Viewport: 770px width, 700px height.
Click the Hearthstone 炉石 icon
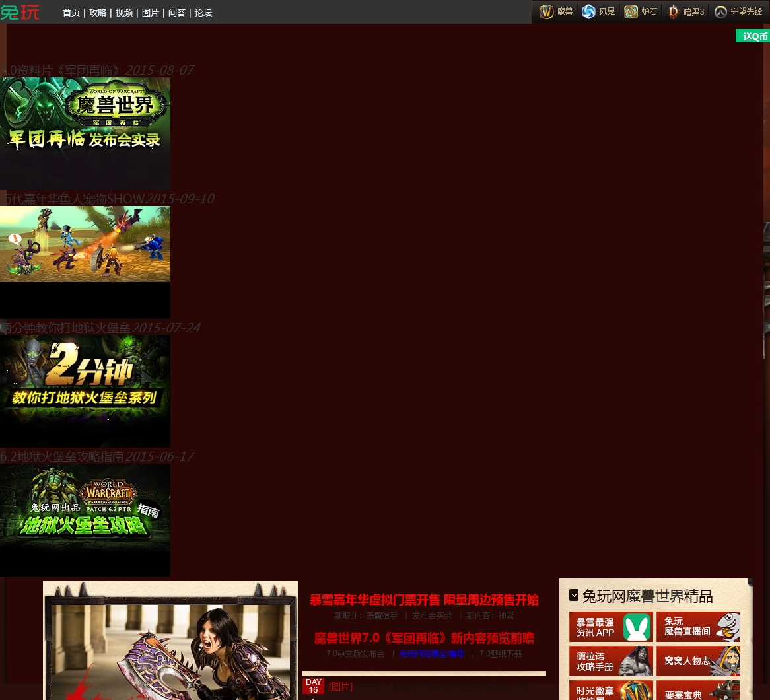tap(641, 12)
